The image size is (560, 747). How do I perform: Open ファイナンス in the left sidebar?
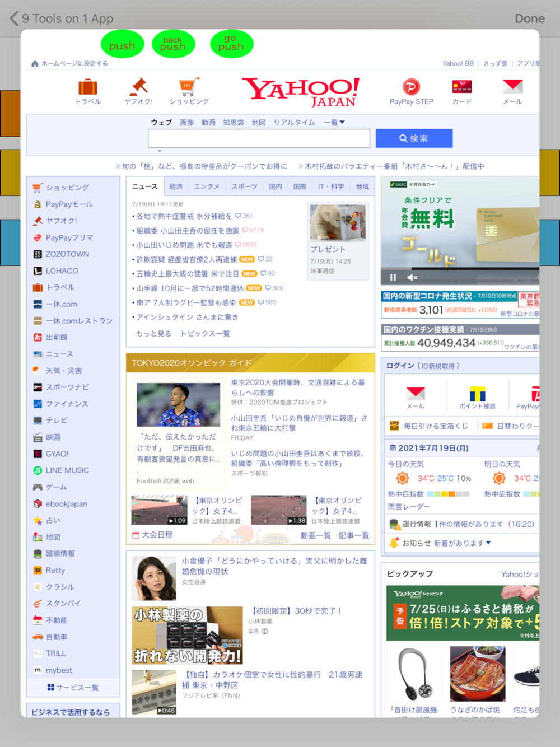coord(67,404)
